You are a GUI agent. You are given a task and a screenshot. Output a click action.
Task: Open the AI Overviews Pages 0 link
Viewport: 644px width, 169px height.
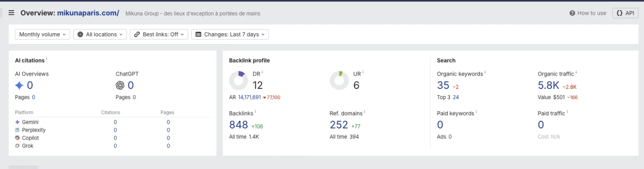pos(33,97)
